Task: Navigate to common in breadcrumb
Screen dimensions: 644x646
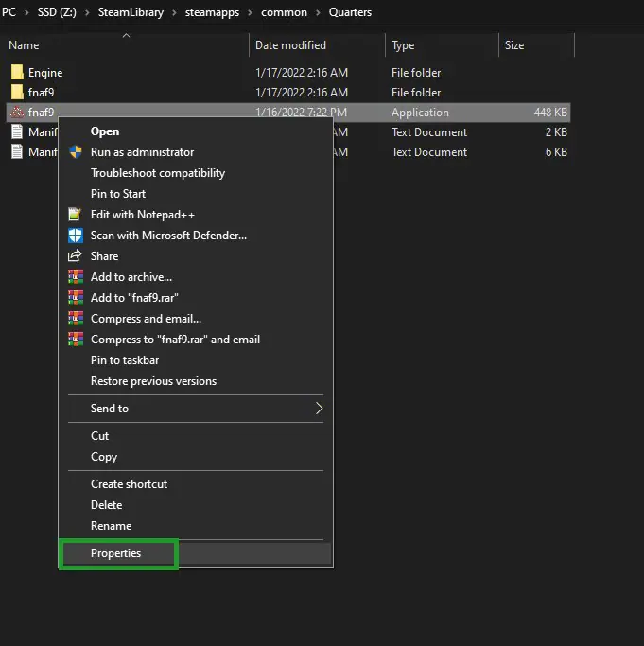Action: [x=284, y=12]
